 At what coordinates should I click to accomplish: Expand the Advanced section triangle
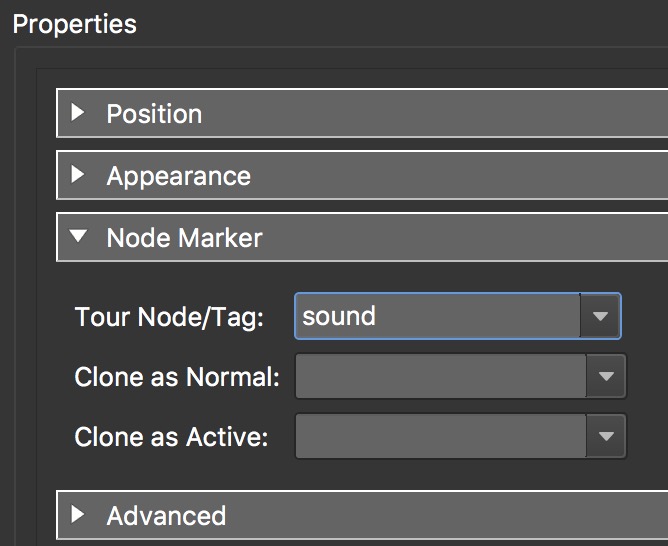click(78, 516)
